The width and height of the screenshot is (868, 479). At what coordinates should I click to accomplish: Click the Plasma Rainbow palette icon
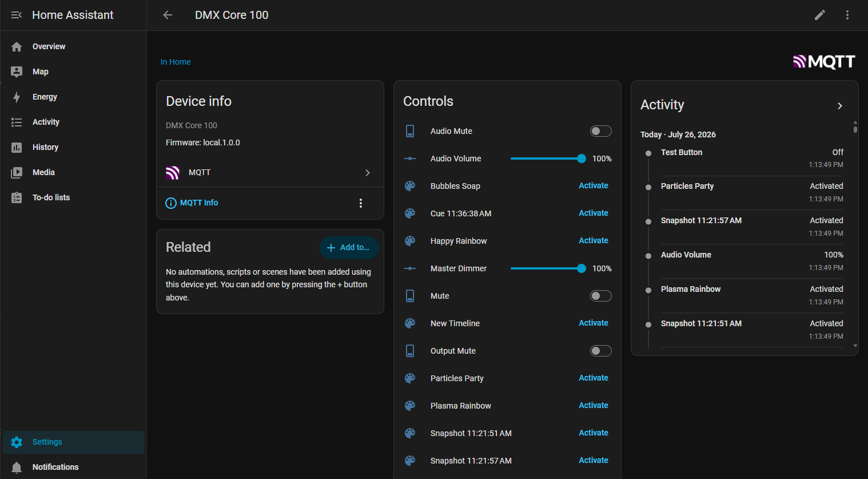click(x=410, y=406)
